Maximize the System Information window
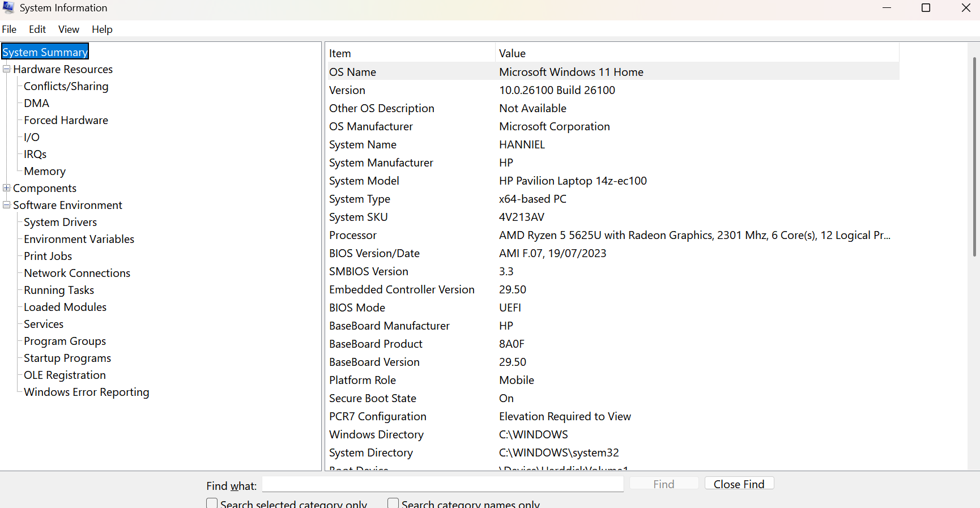The width and height of the screenshot is (980, 508). [926, 8]
